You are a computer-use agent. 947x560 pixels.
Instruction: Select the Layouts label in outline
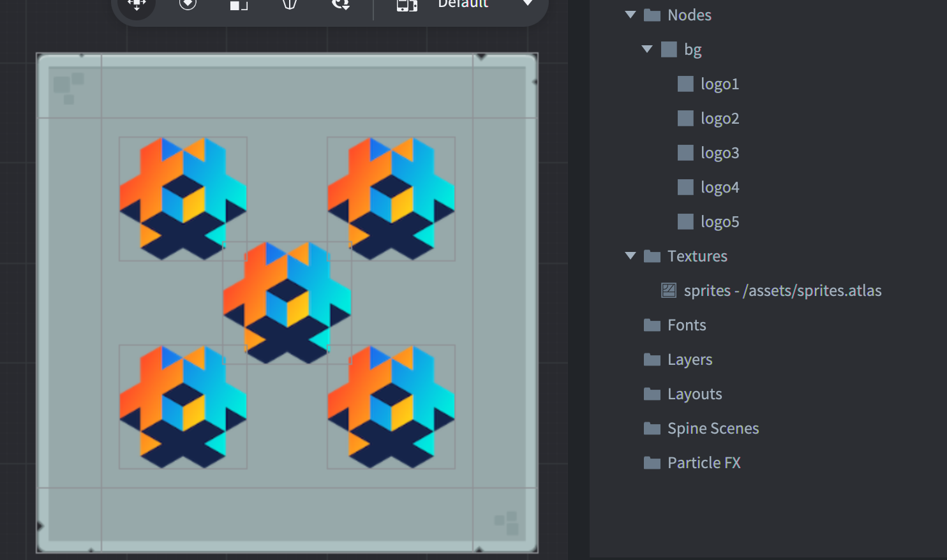695,394
